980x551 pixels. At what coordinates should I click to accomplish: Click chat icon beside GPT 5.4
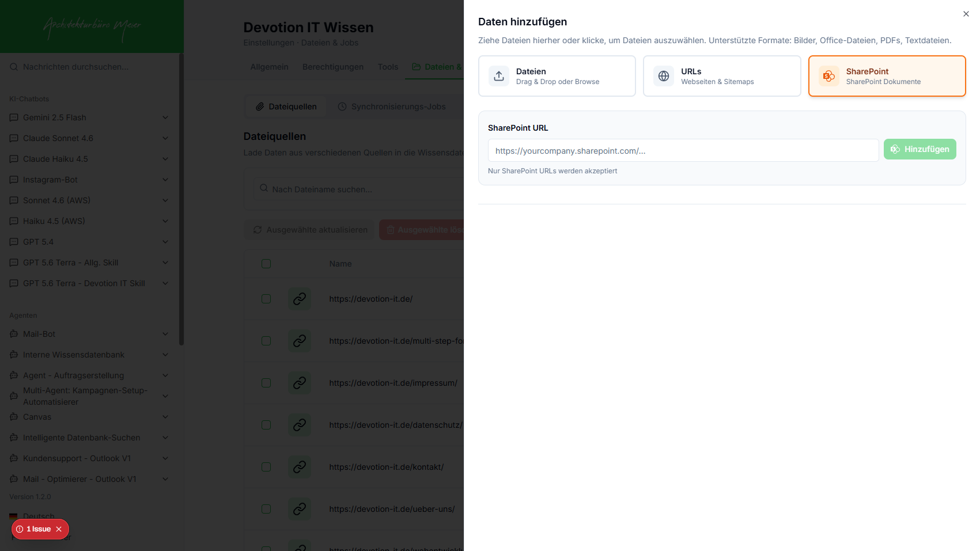[14, 242]
